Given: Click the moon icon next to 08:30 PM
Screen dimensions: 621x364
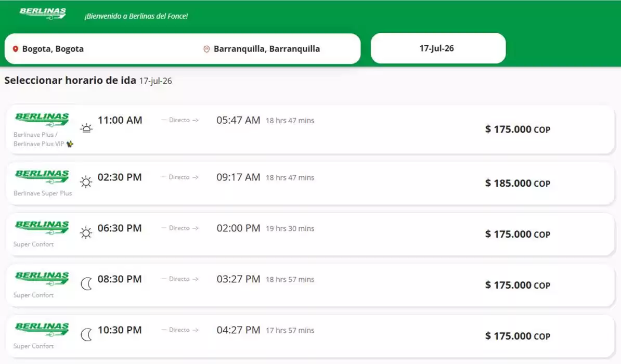Looking at the screenshot, I should pos(86,283).
